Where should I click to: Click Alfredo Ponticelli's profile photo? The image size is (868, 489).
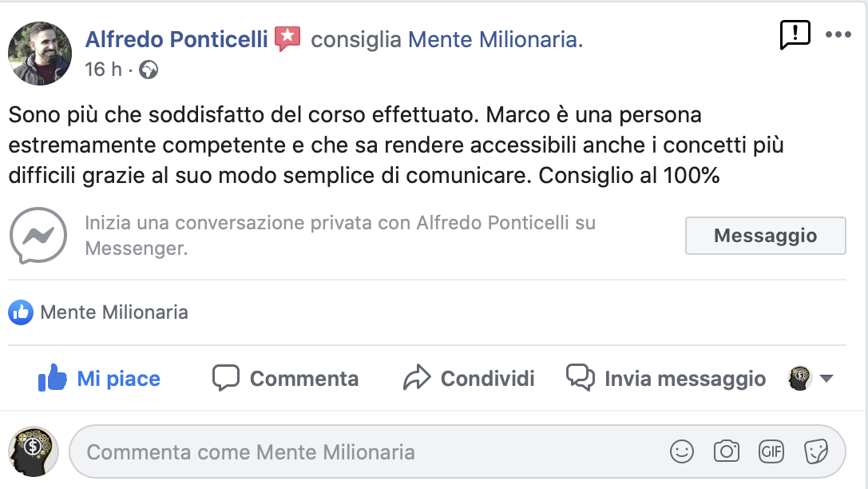click(x=40, y=54)
